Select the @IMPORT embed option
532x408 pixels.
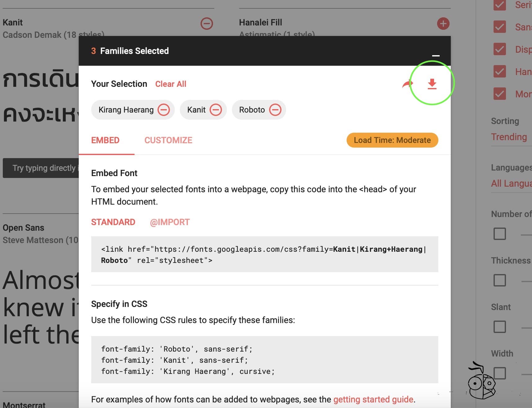[x=170, y=222]
